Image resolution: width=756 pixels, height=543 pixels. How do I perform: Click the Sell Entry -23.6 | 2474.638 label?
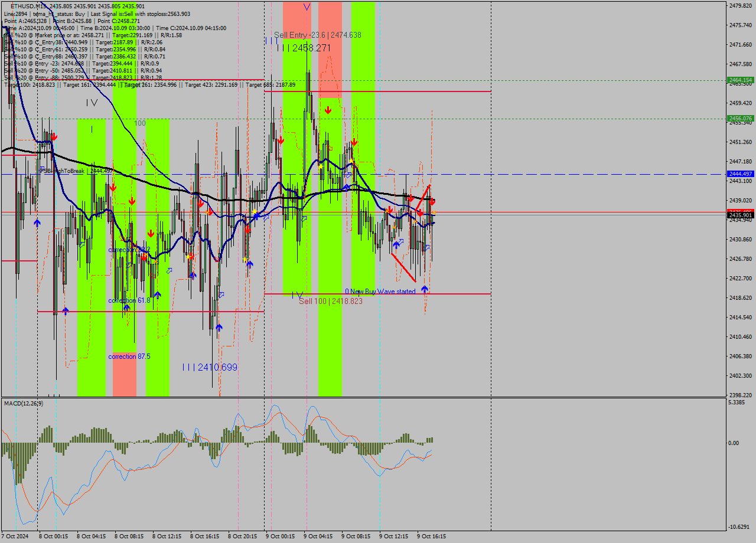point(318,35)
